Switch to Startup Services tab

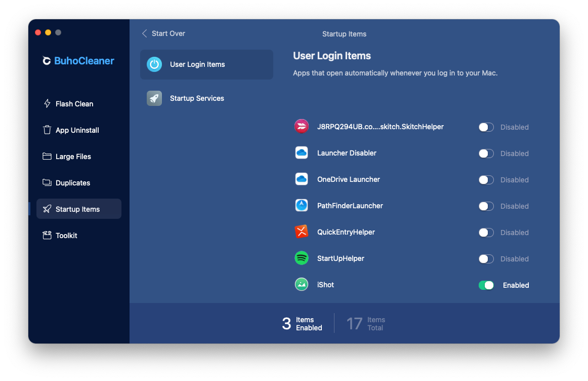point(206,98)
